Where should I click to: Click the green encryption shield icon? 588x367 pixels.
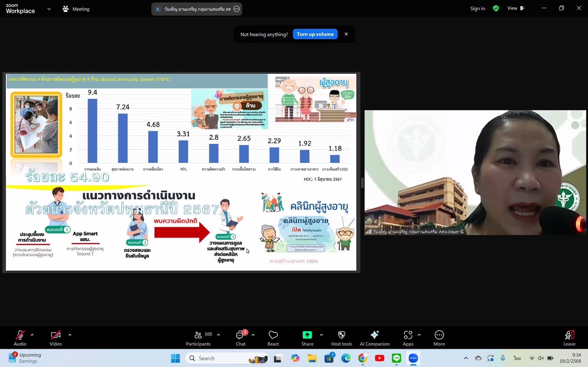tap(496, 8)
